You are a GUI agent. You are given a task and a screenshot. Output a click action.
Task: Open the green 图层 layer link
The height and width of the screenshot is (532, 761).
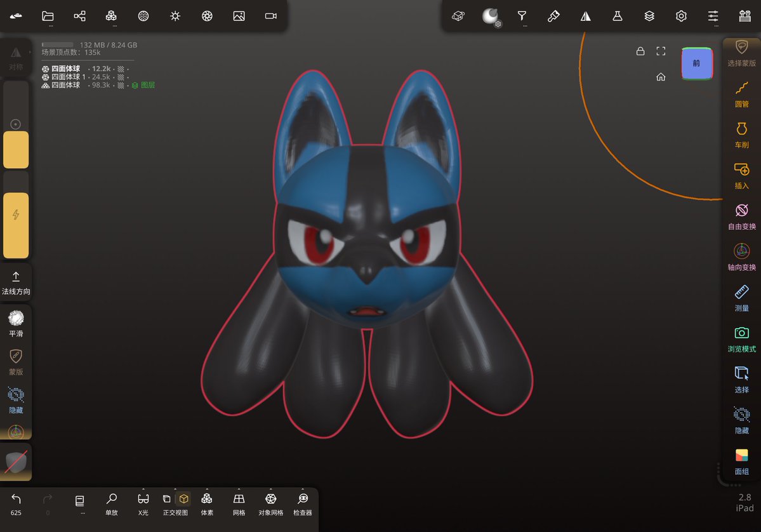[143, 85]
